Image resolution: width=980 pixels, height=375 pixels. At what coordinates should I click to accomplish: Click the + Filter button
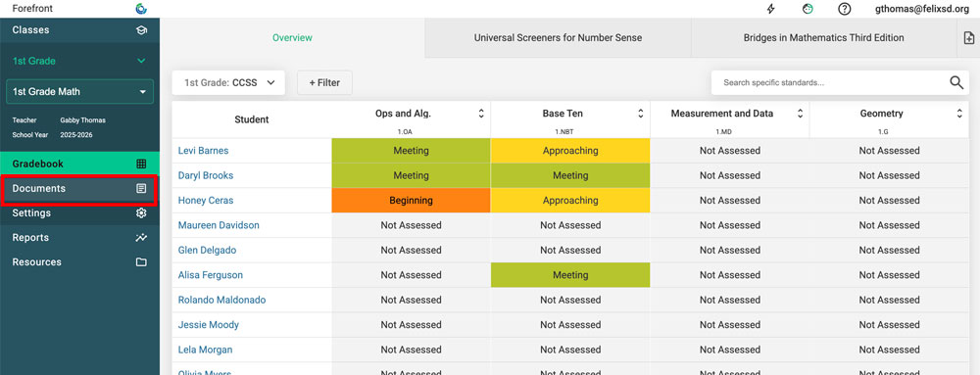click(x=324, y=82)
